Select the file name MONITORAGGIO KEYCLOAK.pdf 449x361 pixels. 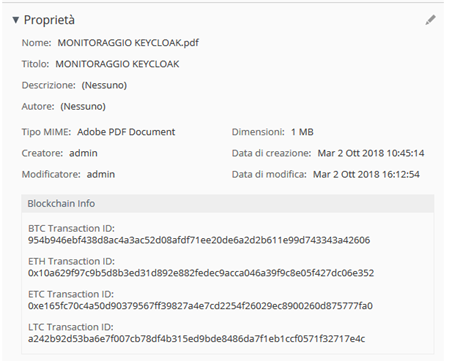click(128, 43)
